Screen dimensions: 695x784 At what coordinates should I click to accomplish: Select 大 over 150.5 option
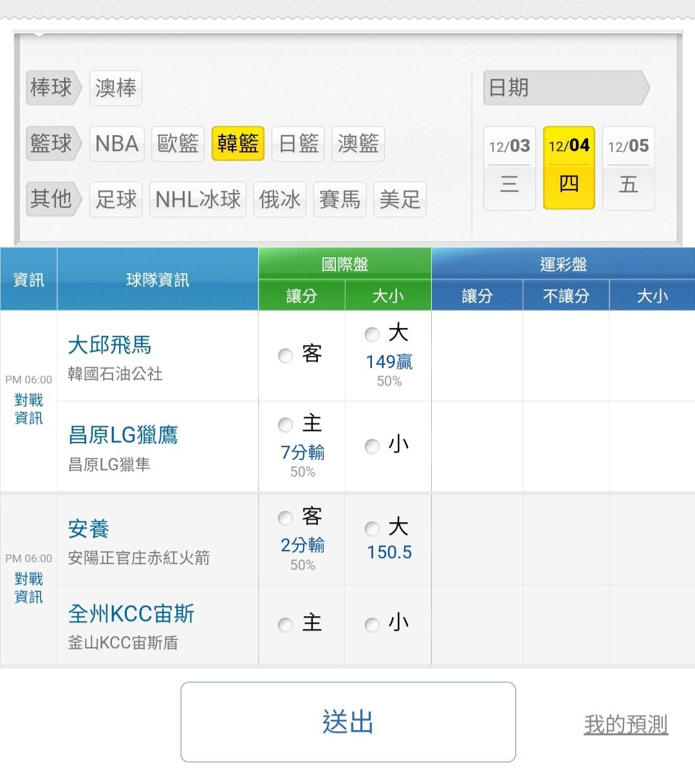372,529
